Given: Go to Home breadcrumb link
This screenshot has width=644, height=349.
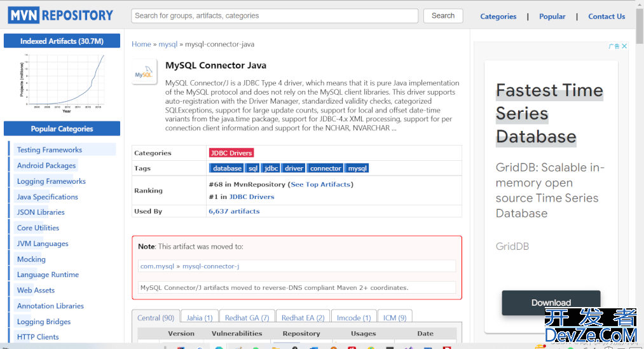Looking at the screenshot, I should click(x=141, y=44).
